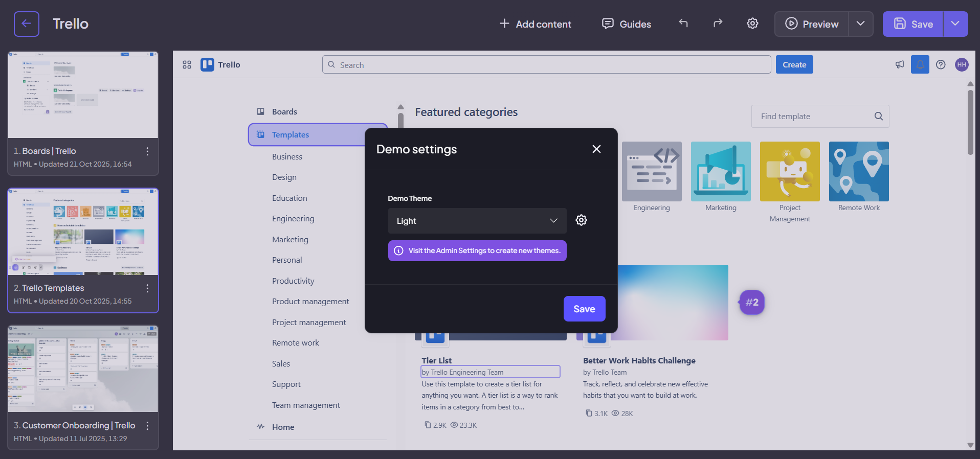
Task: Click the Find template magnifier icon
Action: tap(879, 117)
